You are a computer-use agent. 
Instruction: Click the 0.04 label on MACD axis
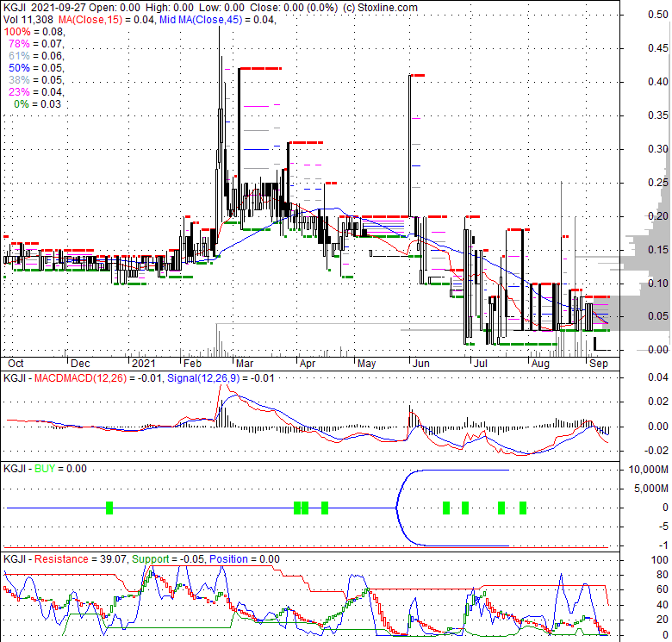[x=658, y=377]
